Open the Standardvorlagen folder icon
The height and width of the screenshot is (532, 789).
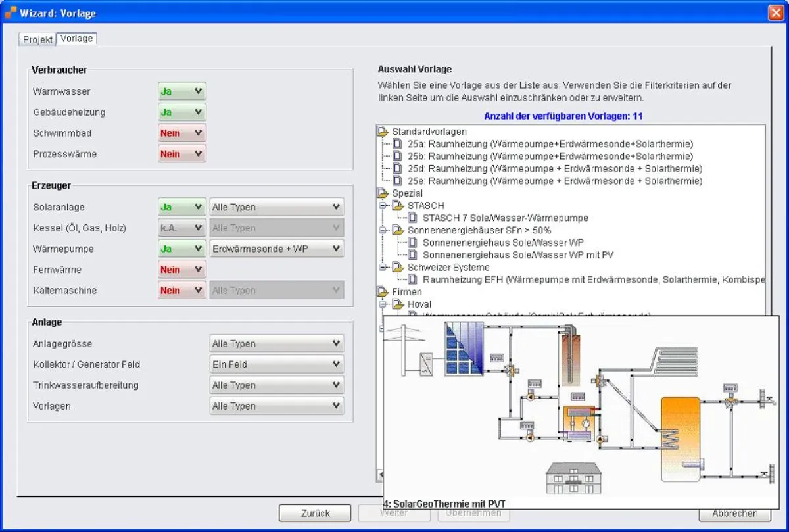click(x=382, y=131)
